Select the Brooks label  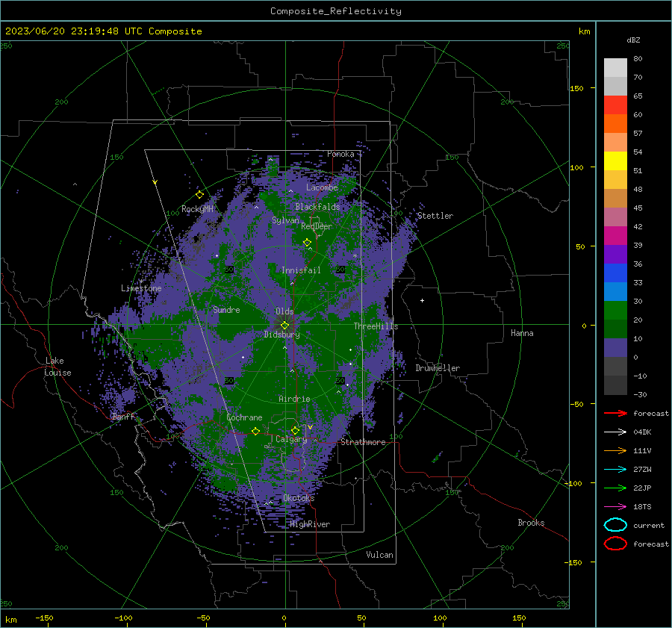pos(531,523)
